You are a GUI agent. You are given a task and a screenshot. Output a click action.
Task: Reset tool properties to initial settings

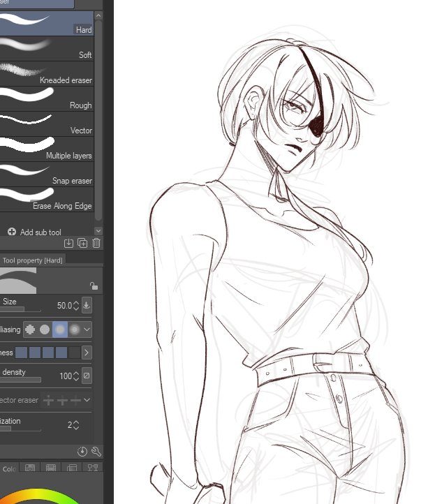(82, 452)
